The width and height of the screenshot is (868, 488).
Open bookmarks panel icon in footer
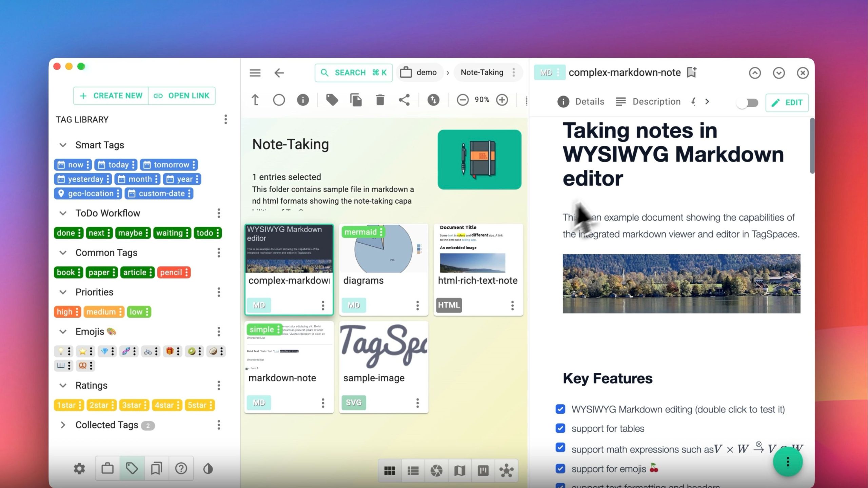click(156, 469)
